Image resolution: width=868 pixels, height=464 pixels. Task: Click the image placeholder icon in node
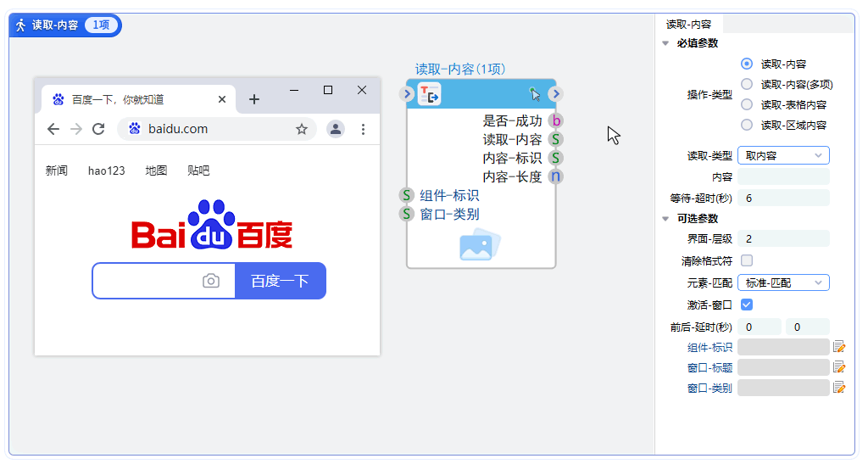tap(481, 245)
